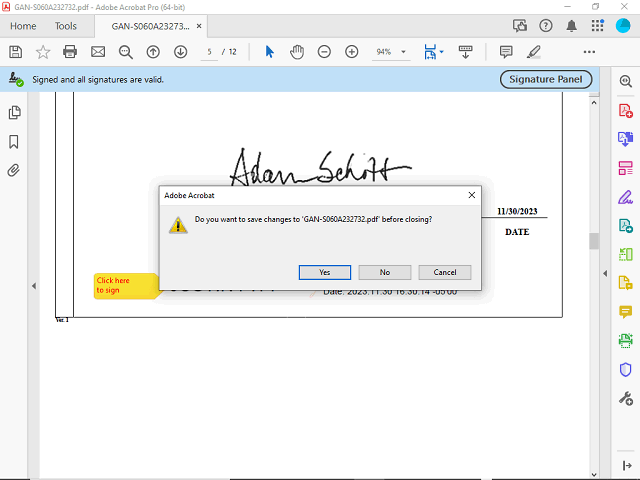Launch the Create PDF tool
640x480 pixels.
tap(625, 111)
